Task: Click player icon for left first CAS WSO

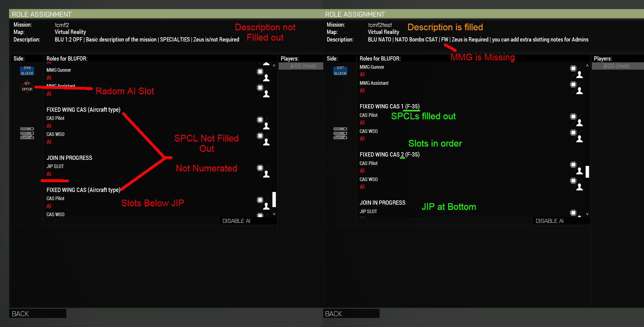Action: (x=266, y=142)
